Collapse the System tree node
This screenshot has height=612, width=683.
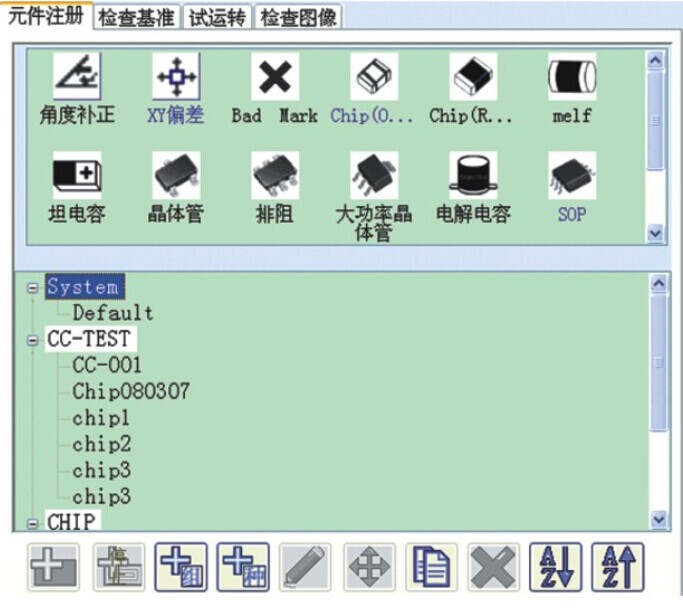[x=34, y=288]
